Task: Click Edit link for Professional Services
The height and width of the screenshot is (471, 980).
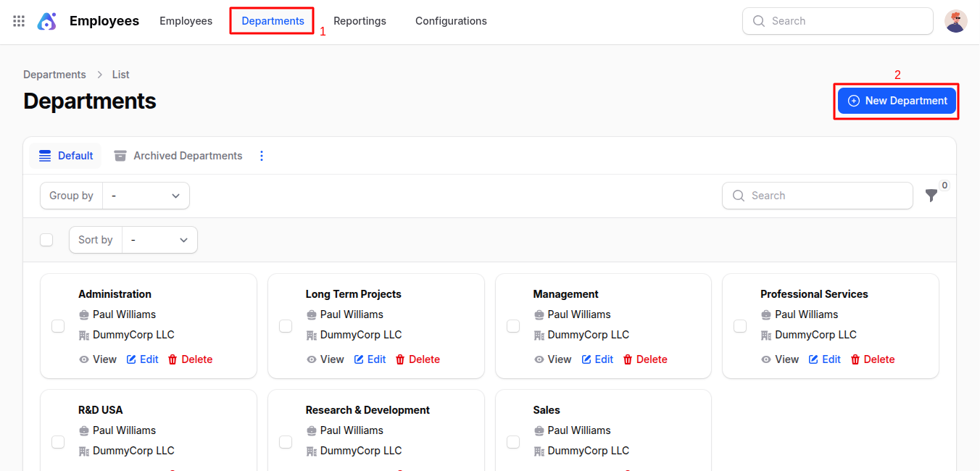Action: pos(831,359)
